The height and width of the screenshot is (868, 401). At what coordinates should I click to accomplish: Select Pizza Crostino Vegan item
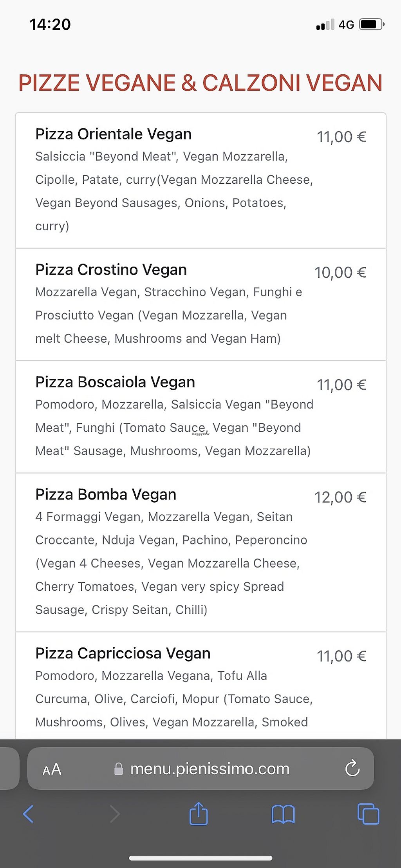click(111, 269)
